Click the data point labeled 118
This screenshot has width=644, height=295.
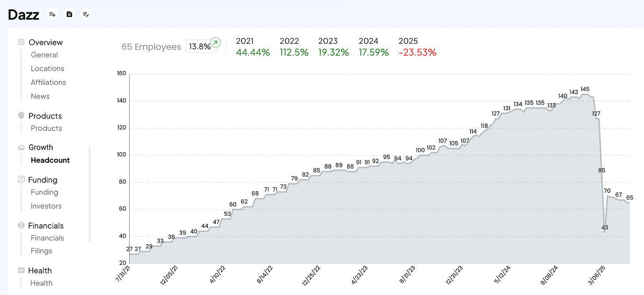(484, 126)
